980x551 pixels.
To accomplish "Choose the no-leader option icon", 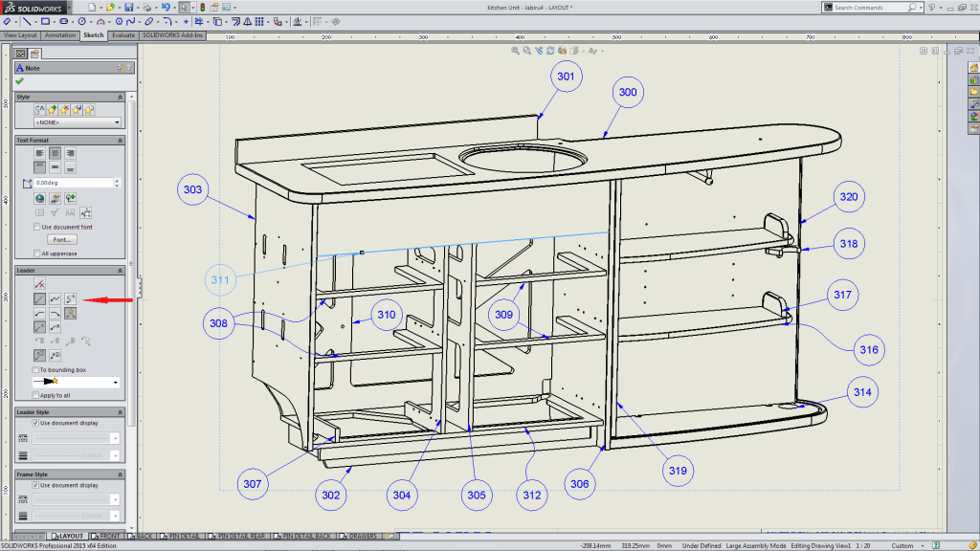I will [x=39, y=284].
